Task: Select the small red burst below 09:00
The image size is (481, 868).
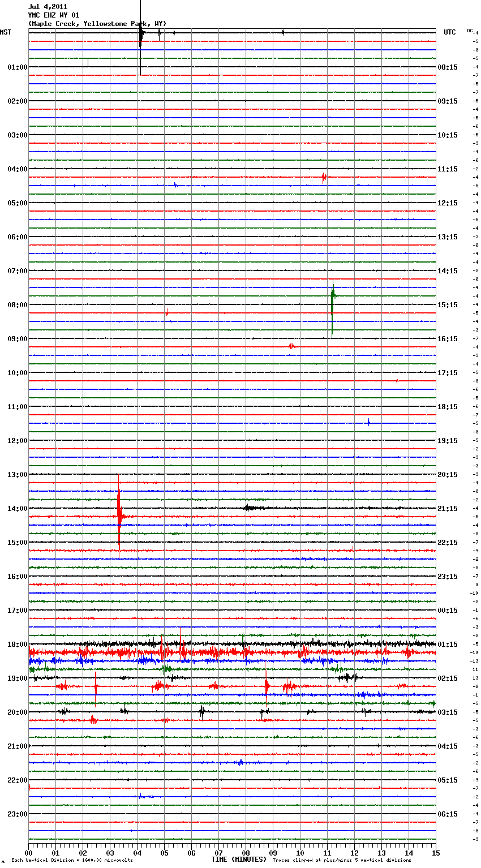Action: pyautogui.click(x=291, y=346)
